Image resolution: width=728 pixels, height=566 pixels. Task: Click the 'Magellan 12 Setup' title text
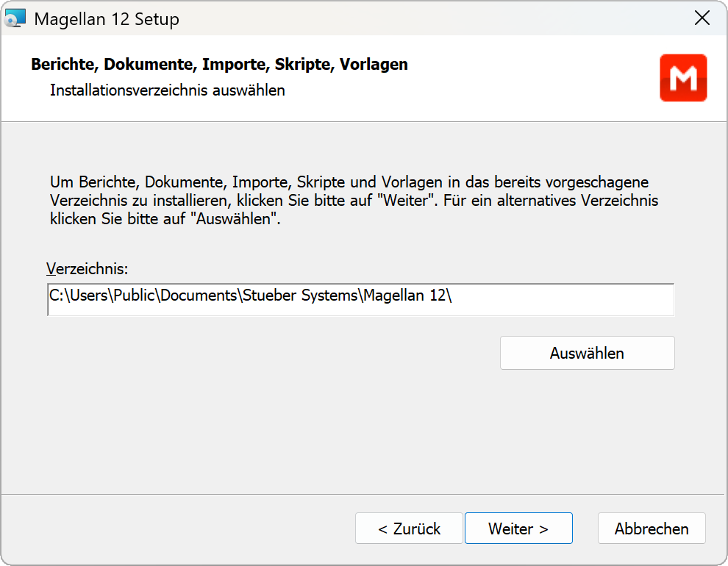pyautogui.click(x=107, y=19)
